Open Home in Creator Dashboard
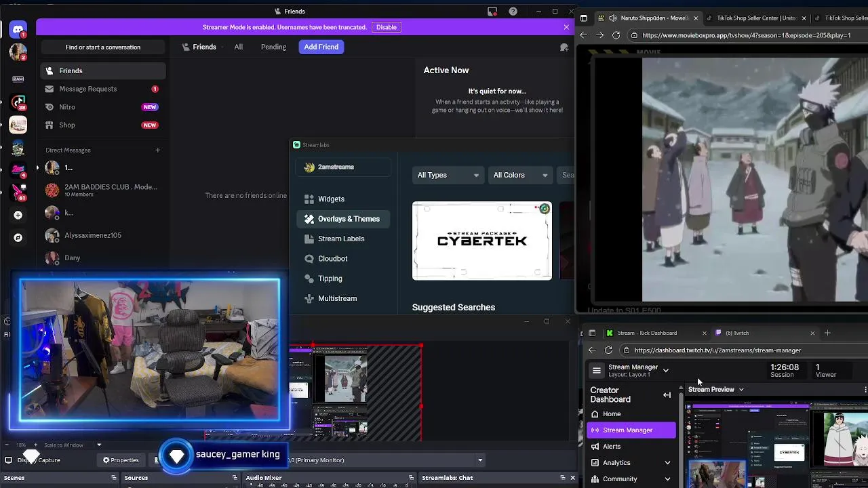Image resolution: width=868 pixels, height=488 pixels. pos(631,414)
